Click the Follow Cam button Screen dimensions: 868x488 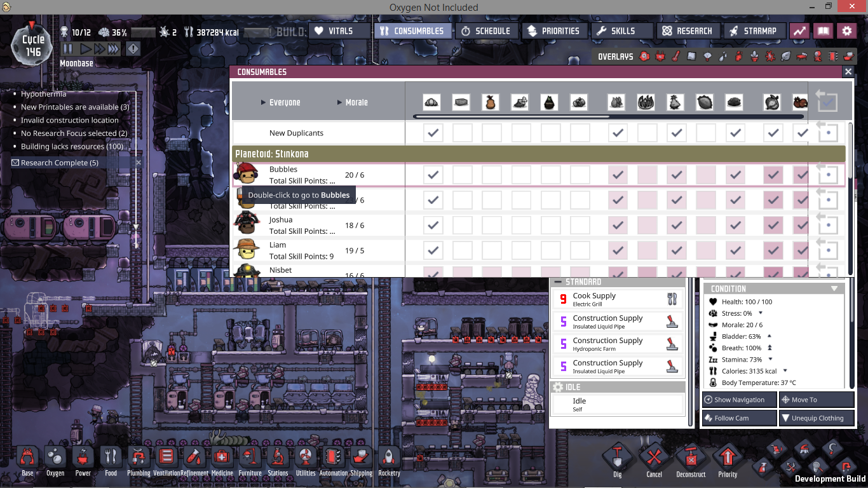[739, 418]
